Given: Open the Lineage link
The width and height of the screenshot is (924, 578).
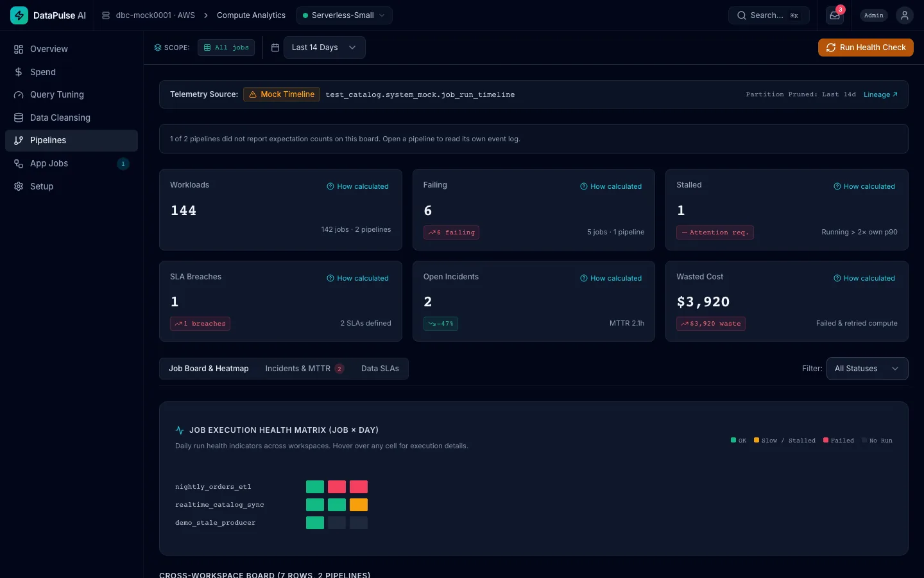Looking at the screenshot, I should click(x=880, y=94).
